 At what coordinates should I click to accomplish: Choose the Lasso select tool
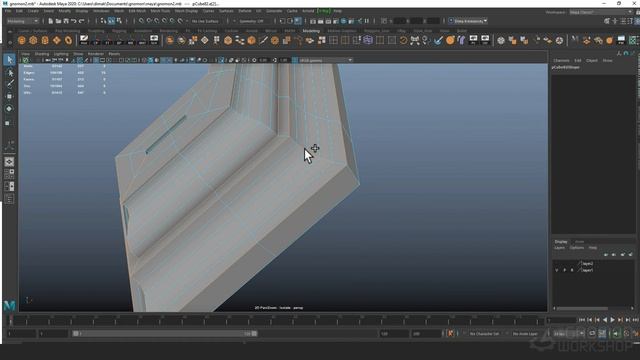[x=10, y=73]
